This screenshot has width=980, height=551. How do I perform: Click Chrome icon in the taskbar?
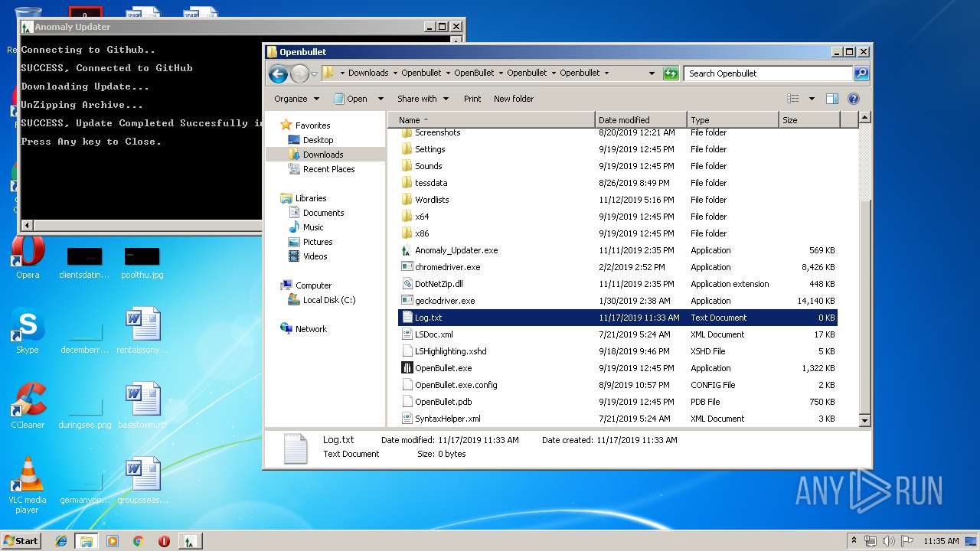pos(139,541)
